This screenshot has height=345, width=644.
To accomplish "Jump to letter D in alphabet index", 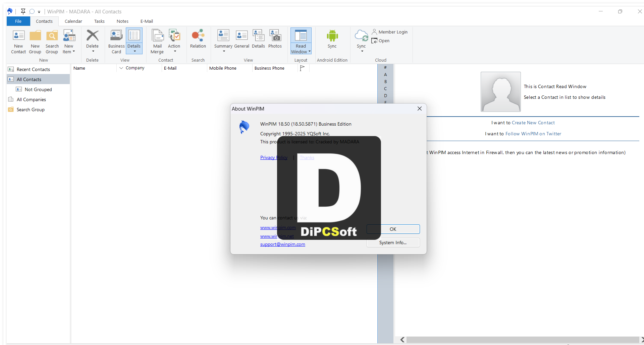I will 385,95.
